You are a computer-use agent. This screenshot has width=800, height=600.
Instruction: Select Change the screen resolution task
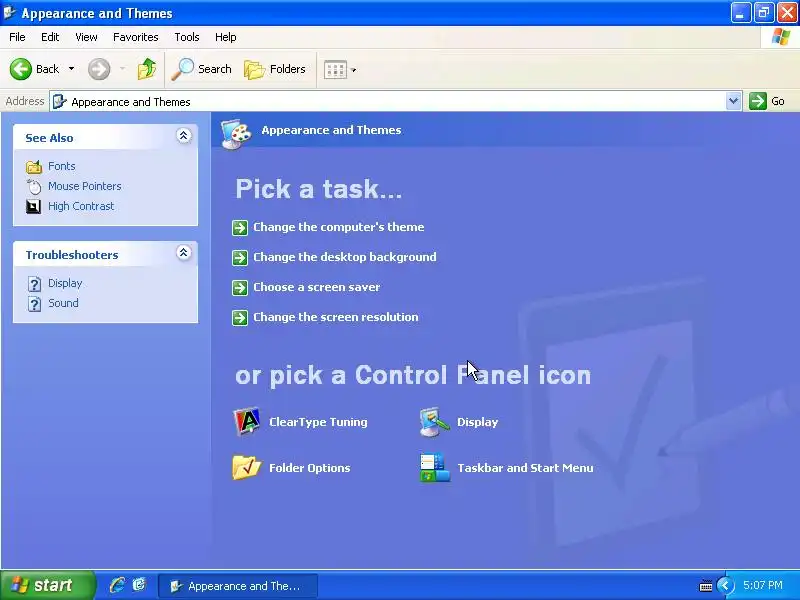[336, 317]
